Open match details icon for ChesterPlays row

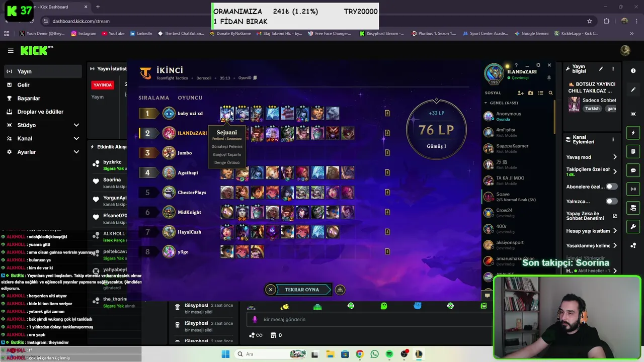[387, 192]
